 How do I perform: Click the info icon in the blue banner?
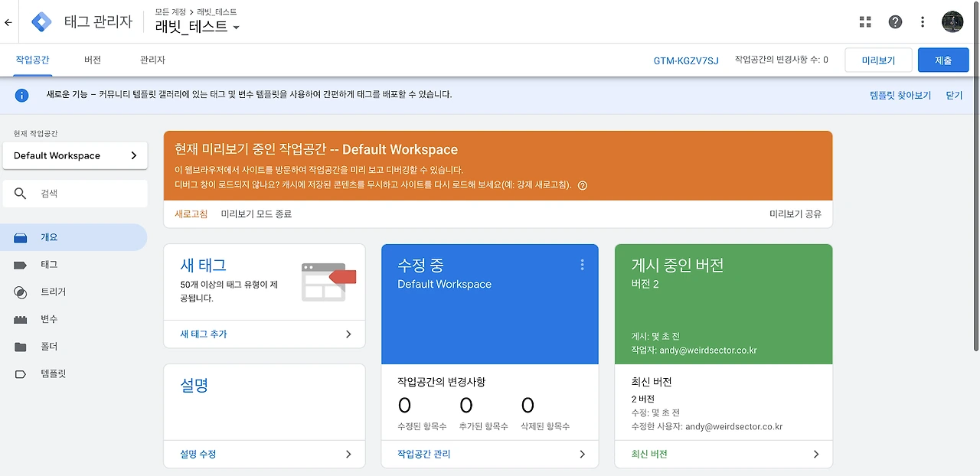tap(22, 96)
